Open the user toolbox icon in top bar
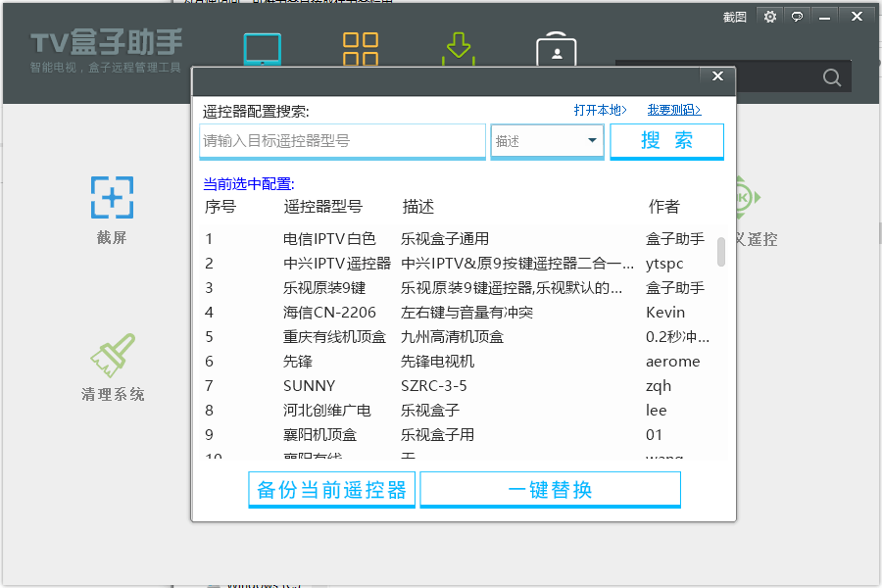Viewport: 882px width, 588px height. (x=556, y=48)
